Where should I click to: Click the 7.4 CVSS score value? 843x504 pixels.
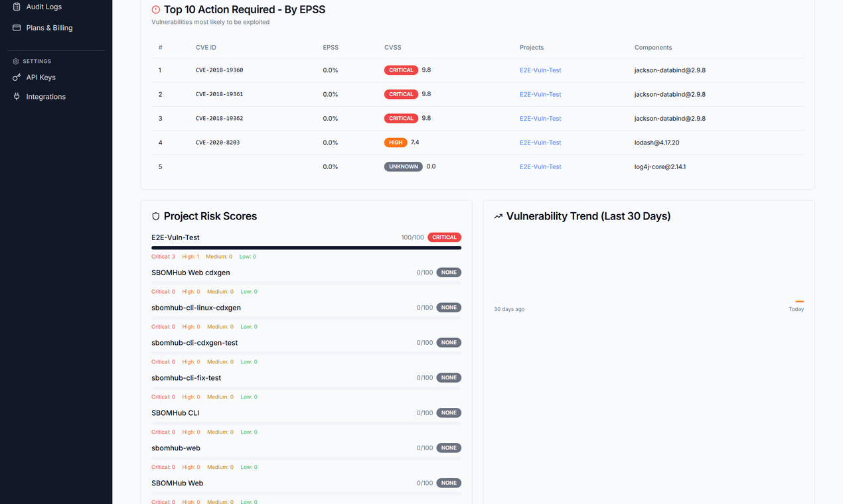point(415,143)
